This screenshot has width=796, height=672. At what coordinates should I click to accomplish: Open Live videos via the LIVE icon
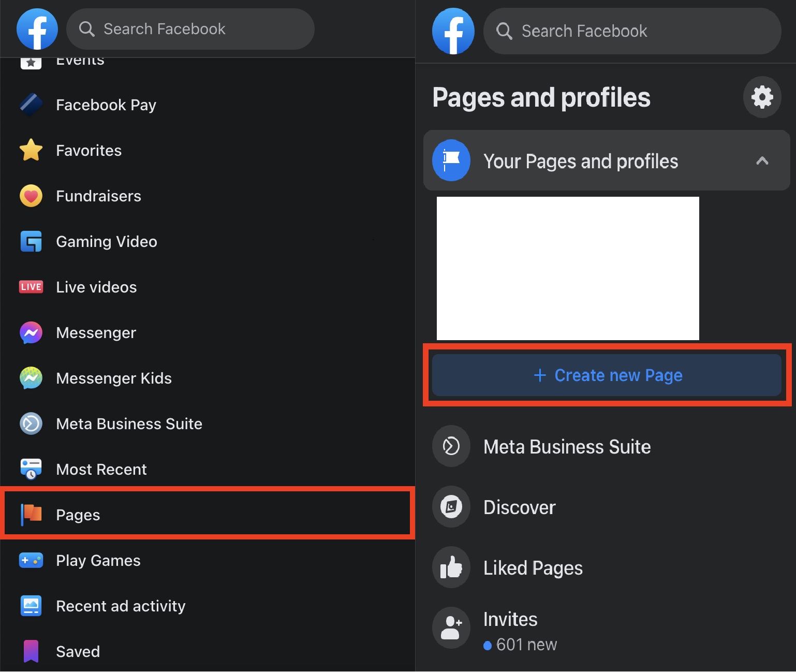click(x=31, y=287)
